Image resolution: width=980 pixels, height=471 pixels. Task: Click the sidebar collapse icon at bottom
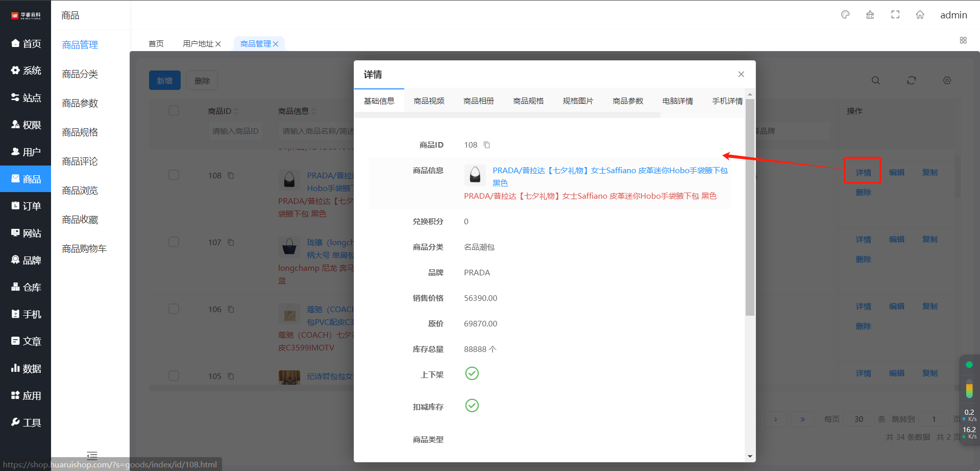click(x=92, y=455)
